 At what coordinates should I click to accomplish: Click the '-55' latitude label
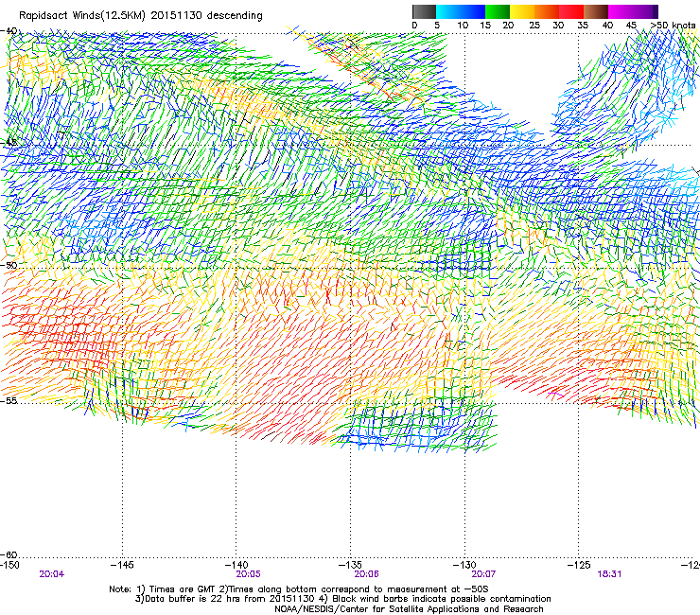tap(9, 401)
